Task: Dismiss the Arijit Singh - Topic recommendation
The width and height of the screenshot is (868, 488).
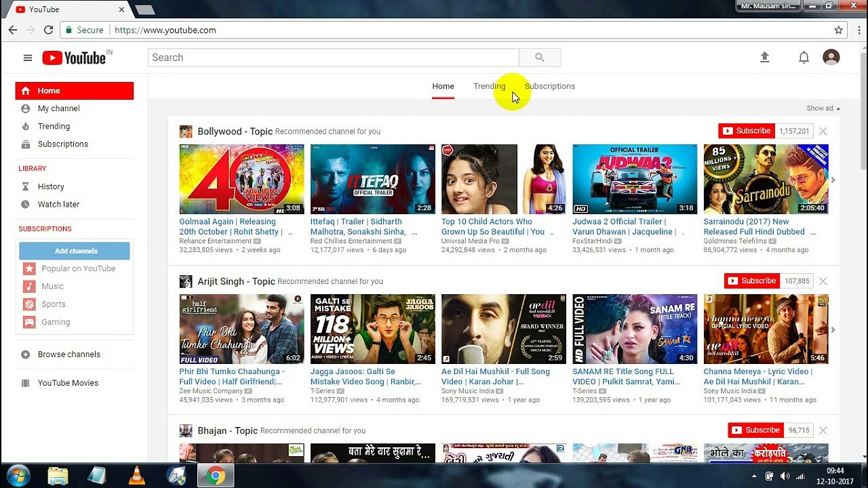Action: pyautogui.click(x=823, y=281)
